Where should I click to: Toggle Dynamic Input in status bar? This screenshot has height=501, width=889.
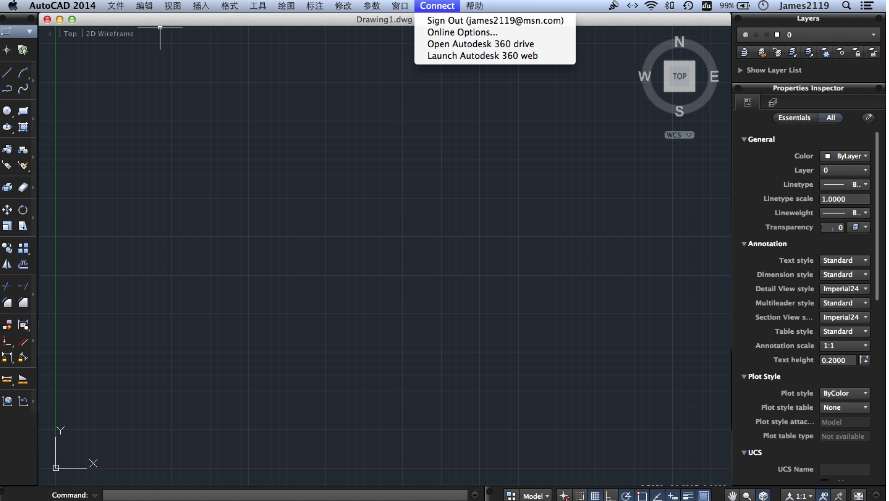[673, 496]
